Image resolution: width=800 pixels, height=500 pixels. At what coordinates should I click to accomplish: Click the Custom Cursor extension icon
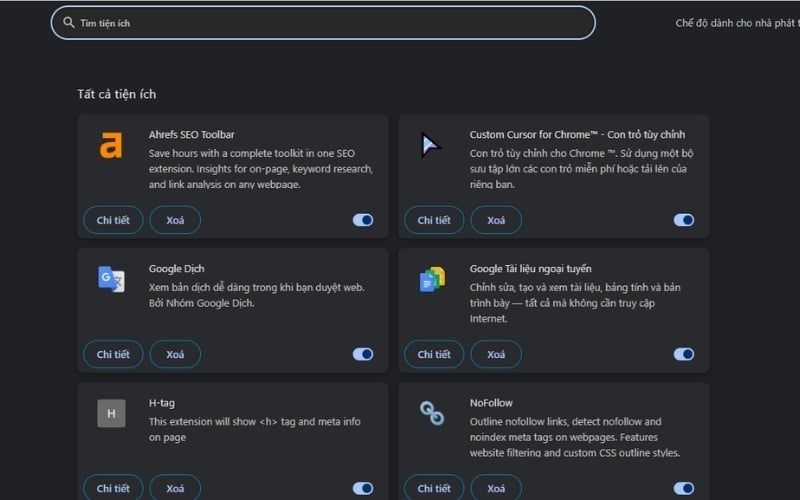point(431,146)
